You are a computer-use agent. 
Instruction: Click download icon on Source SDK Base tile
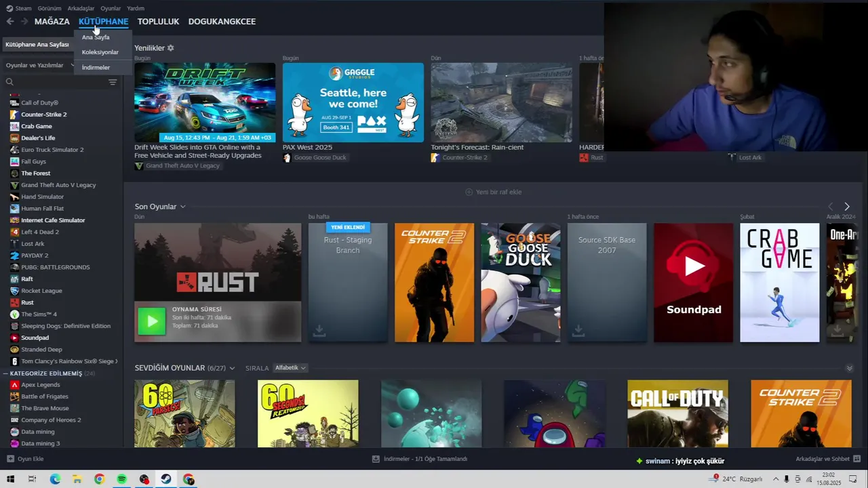[578, 331]
